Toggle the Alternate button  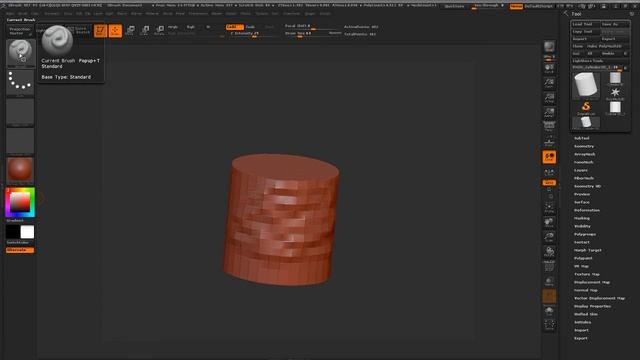pyautogui.click(x=20, y=250)
